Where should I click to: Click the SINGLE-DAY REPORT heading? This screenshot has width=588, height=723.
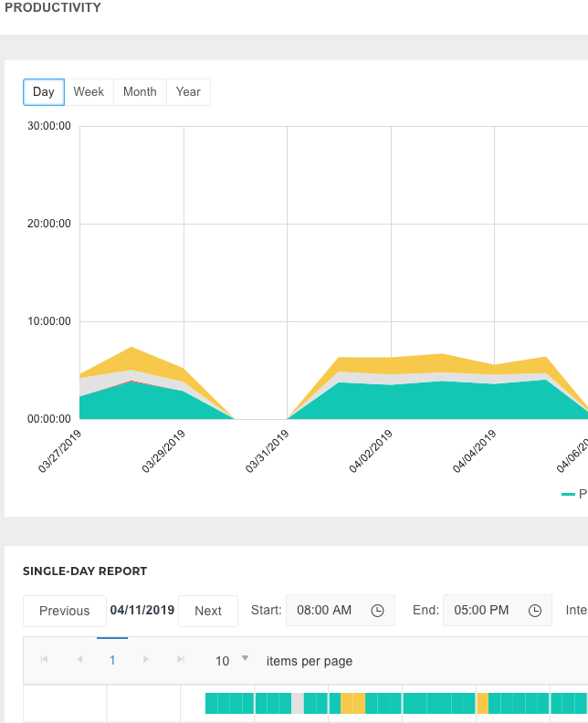pyautogui.click(x=85, y=571)
